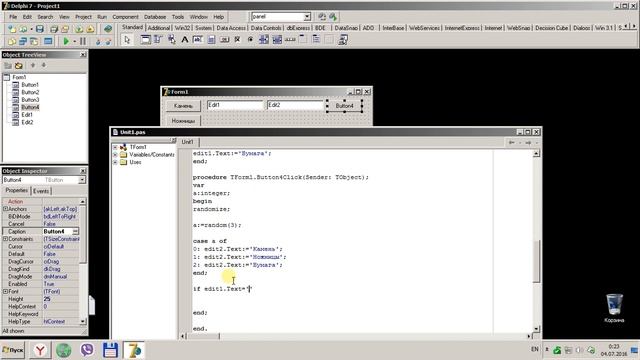Click the code editor horizontal scrollbar thumb

click(203, 336)
